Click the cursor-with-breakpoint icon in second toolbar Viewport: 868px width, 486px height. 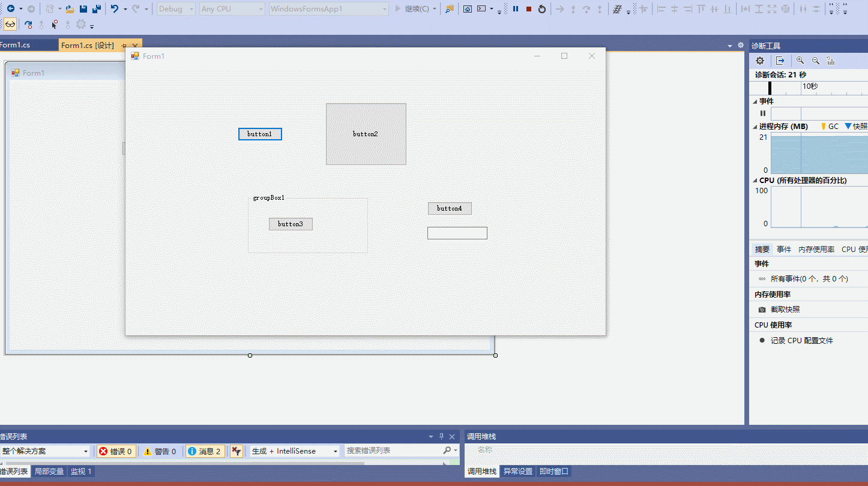(55, 25)
